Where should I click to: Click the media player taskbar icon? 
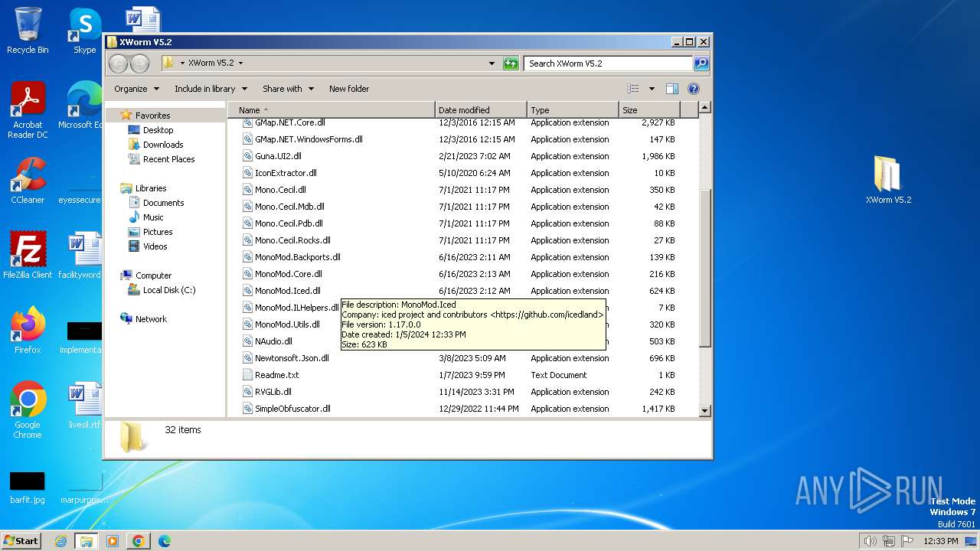tap(113, 541)
